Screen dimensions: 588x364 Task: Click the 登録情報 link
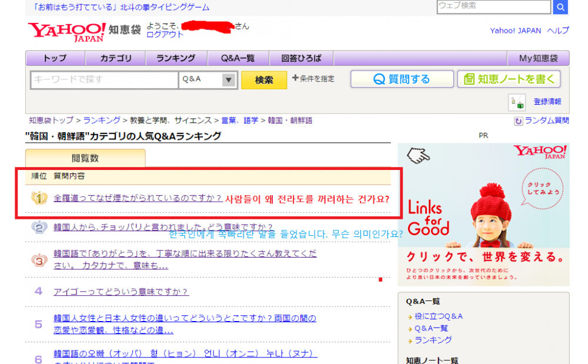(547, 102)
